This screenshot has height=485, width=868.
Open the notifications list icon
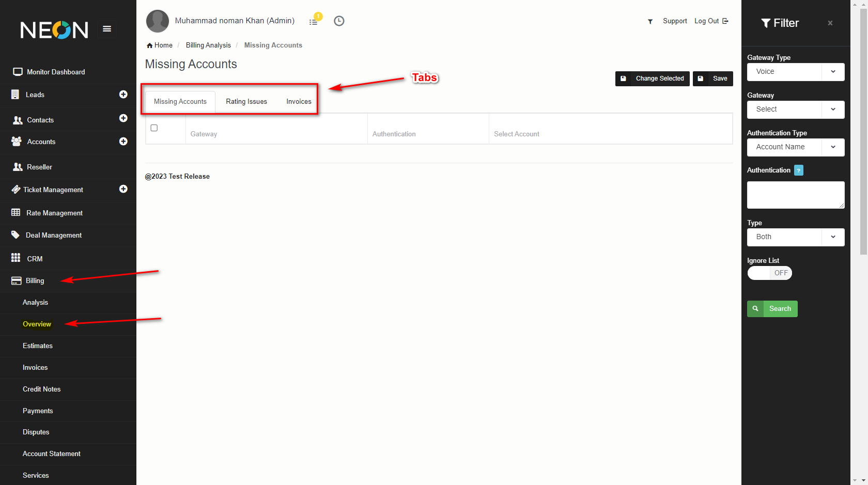(x=314, y=22)
